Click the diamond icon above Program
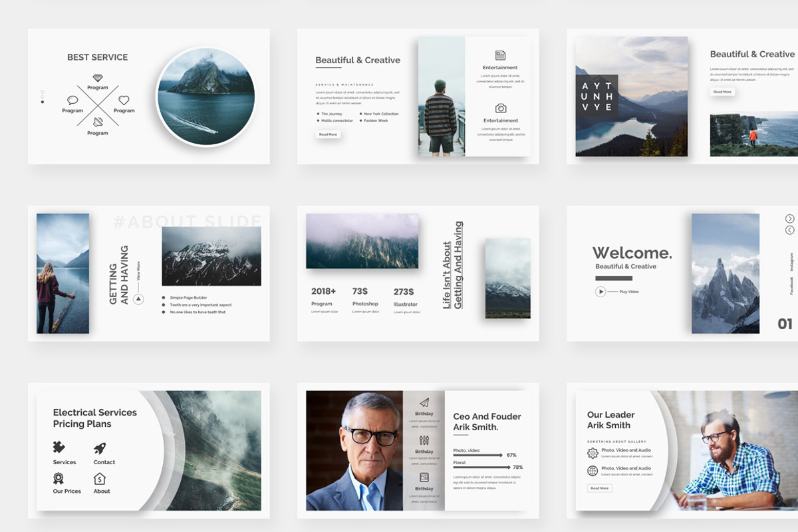 (x=98, y=78)
